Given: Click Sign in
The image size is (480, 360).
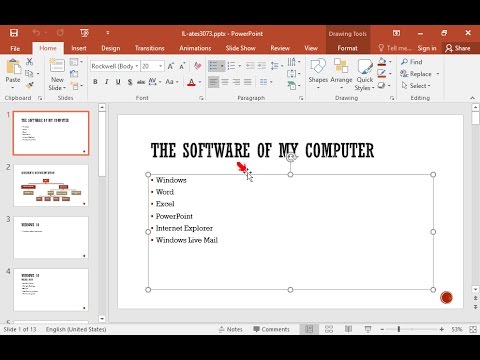Looking at the screenshot, I should pos(427,48).
